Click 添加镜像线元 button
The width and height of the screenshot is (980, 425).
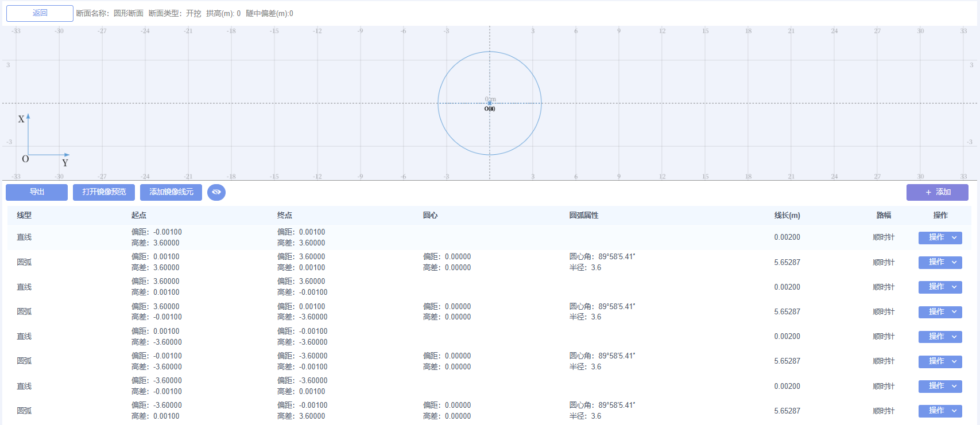coord(171,192)
